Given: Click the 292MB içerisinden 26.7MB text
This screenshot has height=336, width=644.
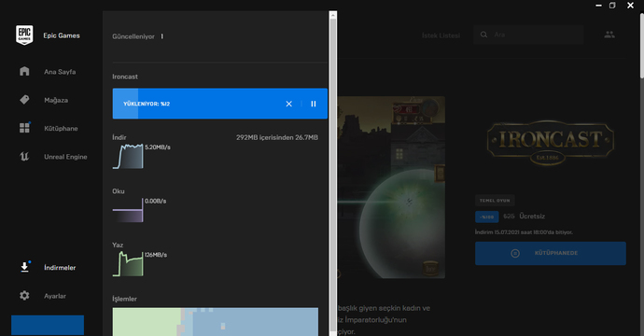Looking at the screenshot, I should point(277,137).
